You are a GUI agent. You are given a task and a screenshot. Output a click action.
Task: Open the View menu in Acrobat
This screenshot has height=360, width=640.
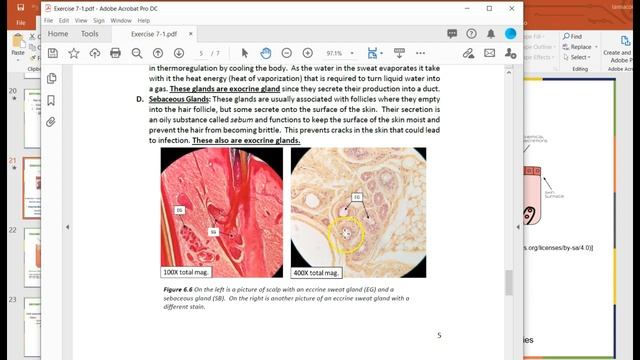tap(81, 20)
